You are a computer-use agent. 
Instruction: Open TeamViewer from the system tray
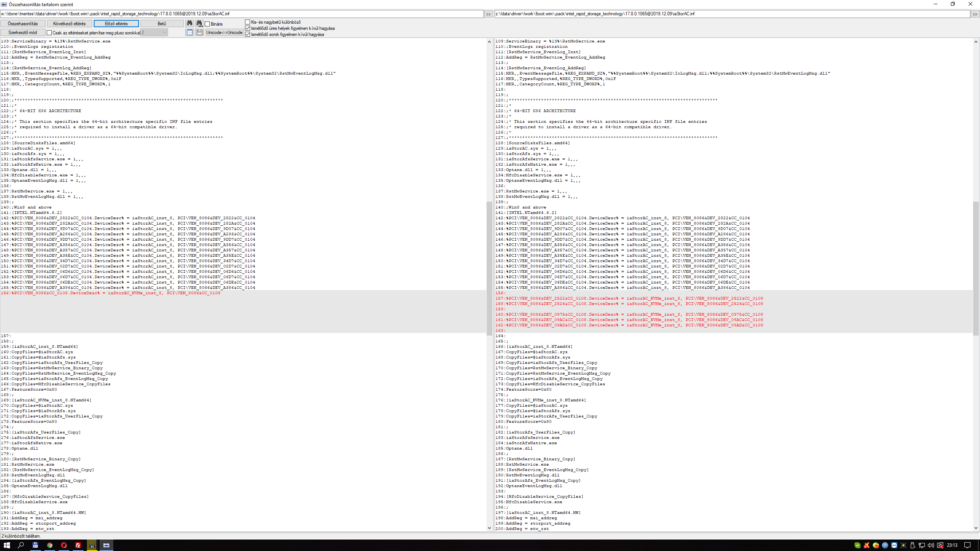[894, 545]
